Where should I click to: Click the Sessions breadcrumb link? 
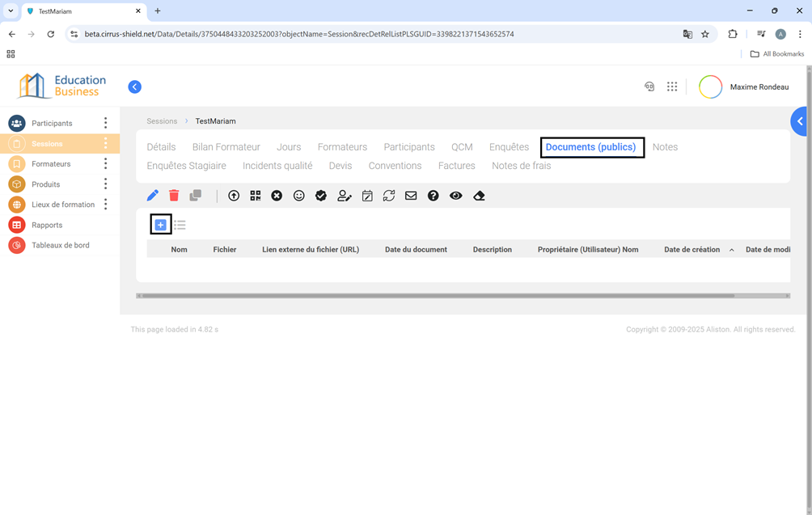162,121
